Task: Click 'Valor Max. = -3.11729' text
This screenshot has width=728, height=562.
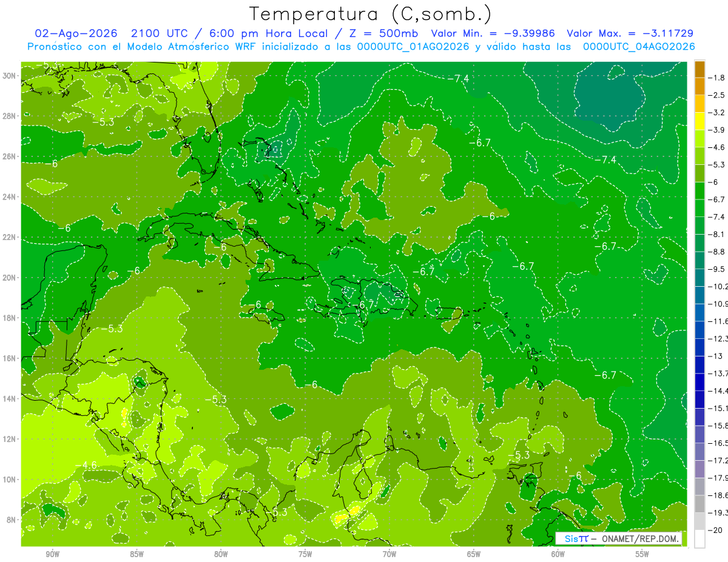Action: point(630,33)
